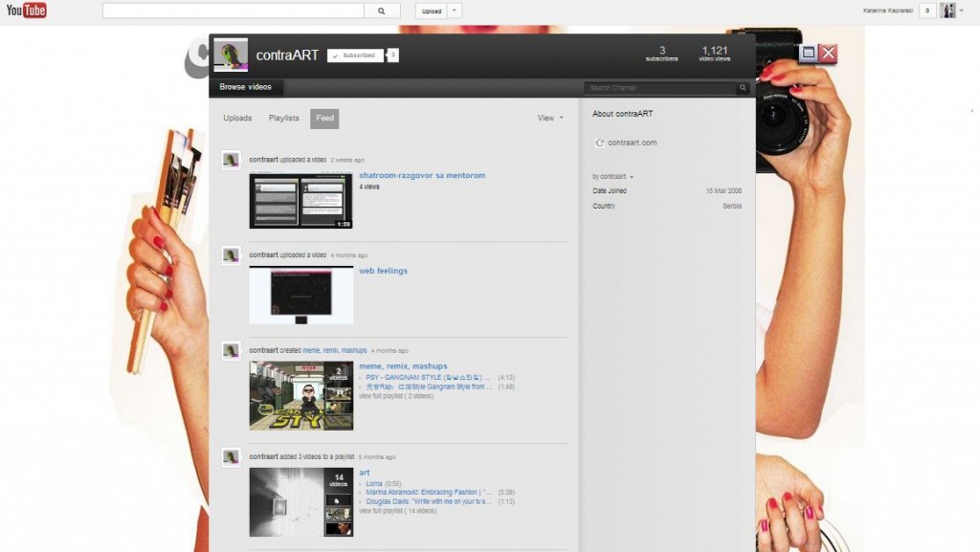Click the YouTube logo

coord(26,10)
